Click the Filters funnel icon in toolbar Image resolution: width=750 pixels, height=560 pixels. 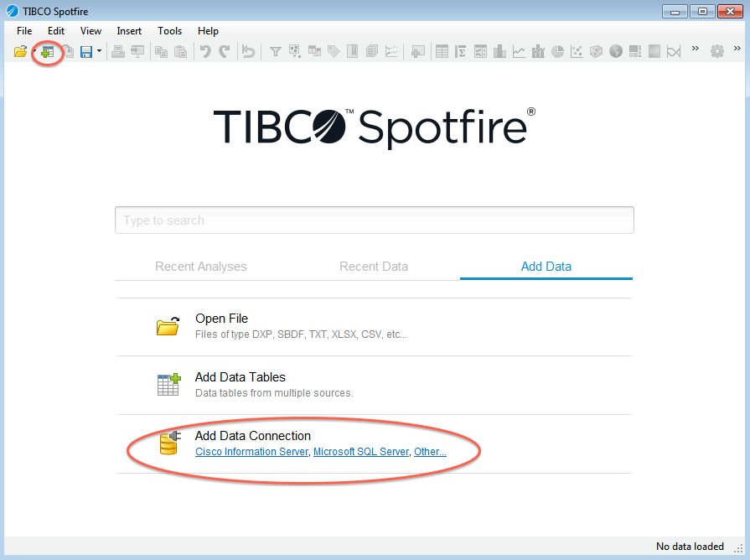[x=275, y=52]
